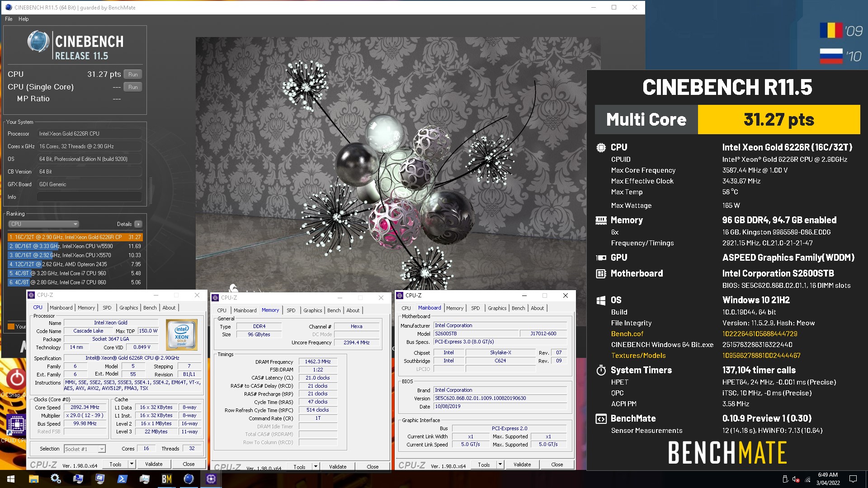
Task: Select ranking row 6 Core i7 CPU 860
Action: (x=75, y=282)
